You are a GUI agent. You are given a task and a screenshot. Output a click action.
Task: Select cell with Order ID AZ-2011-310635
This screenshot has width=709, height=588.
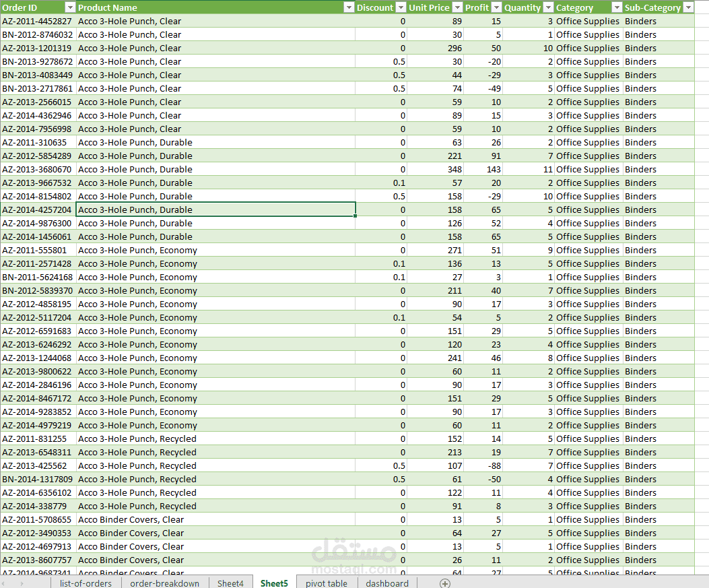tap(38, 143)
